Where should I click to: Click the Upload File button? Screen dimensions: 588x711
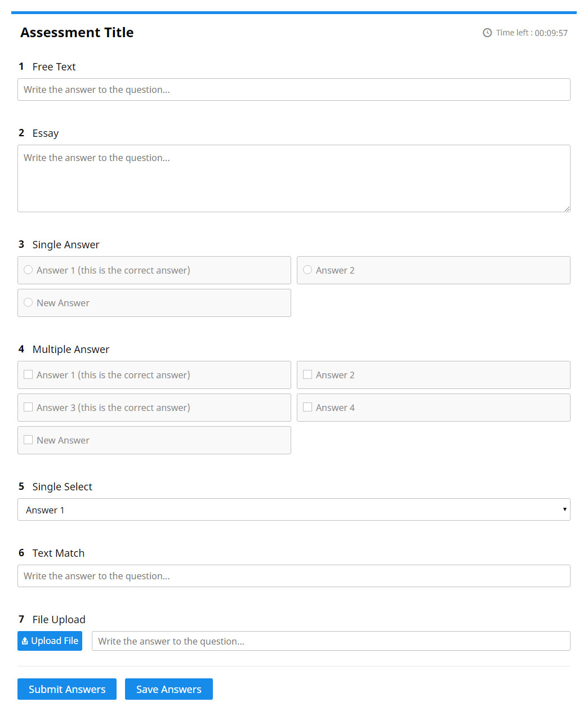click(50, 641)
